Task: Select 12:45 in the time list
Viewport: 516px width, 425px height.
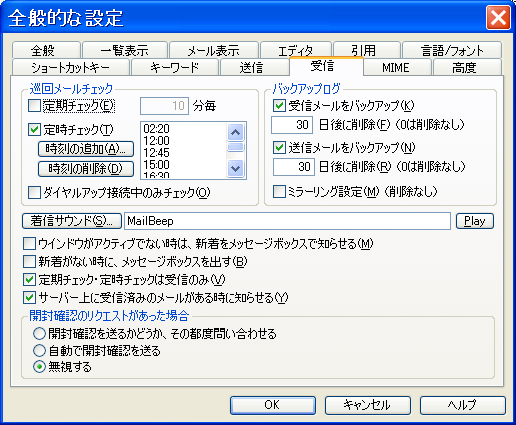Action: pos(157,153)
